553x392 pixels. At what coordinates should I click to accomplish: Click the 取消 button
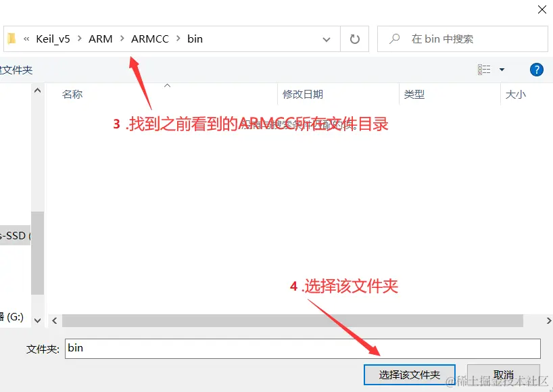[503, 374]
